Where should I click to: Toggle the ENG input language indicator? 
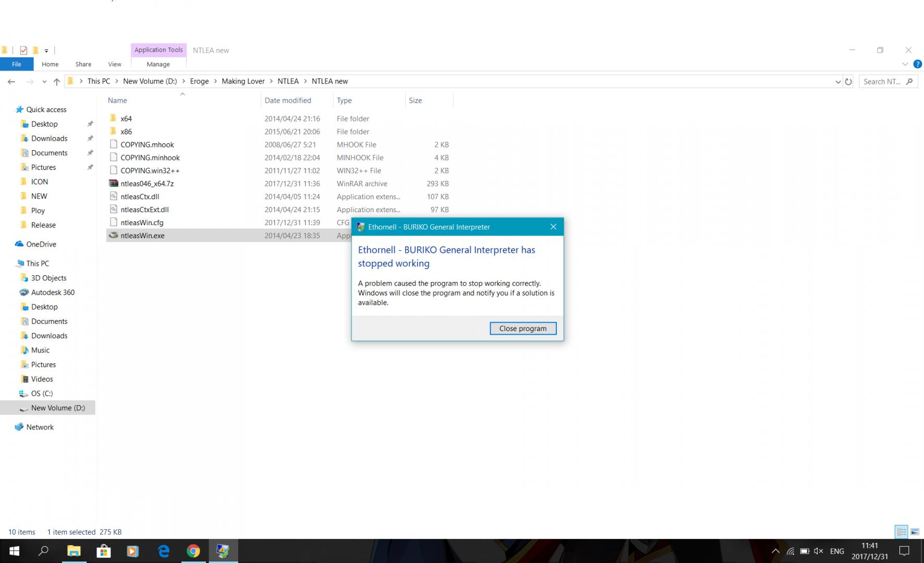836,551
